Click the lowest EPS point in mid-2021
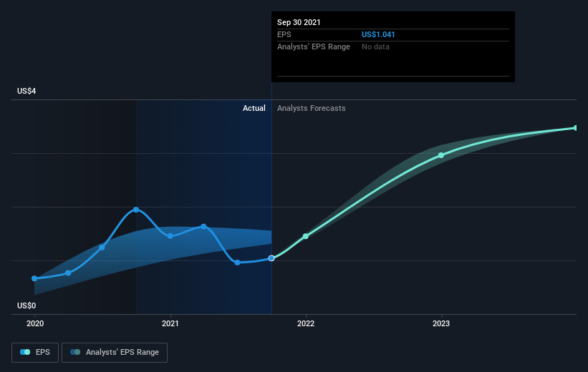Screen dimensions: 588x372 pyautogui.click(x=237, y=263)
